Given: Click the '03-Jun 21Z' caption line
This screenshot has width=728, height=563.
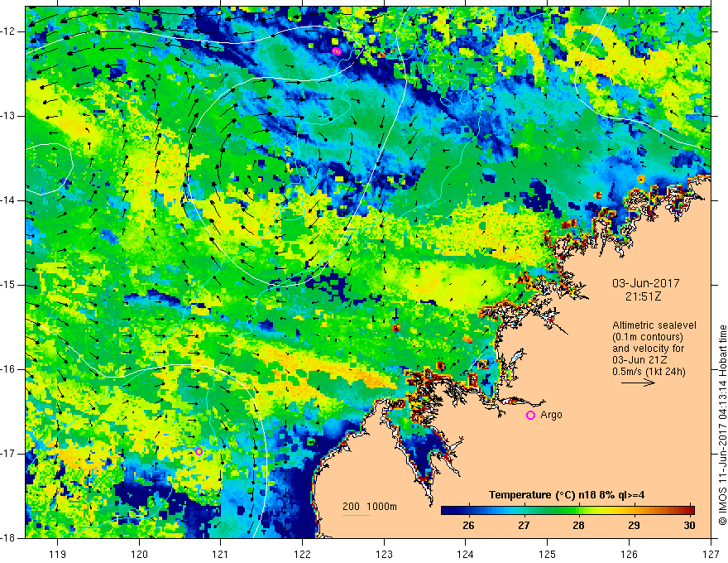Looking at the screenshot, I should 640,360.
